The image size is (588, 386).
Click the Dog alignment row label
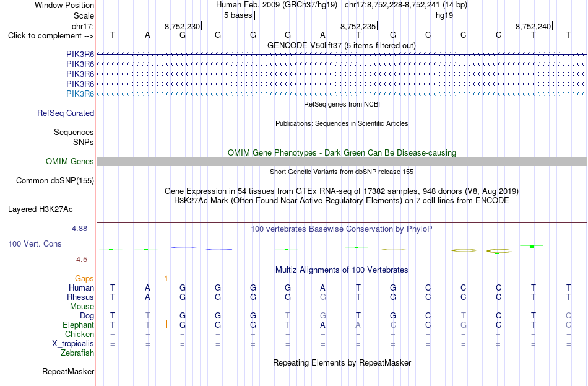(87, 316)
